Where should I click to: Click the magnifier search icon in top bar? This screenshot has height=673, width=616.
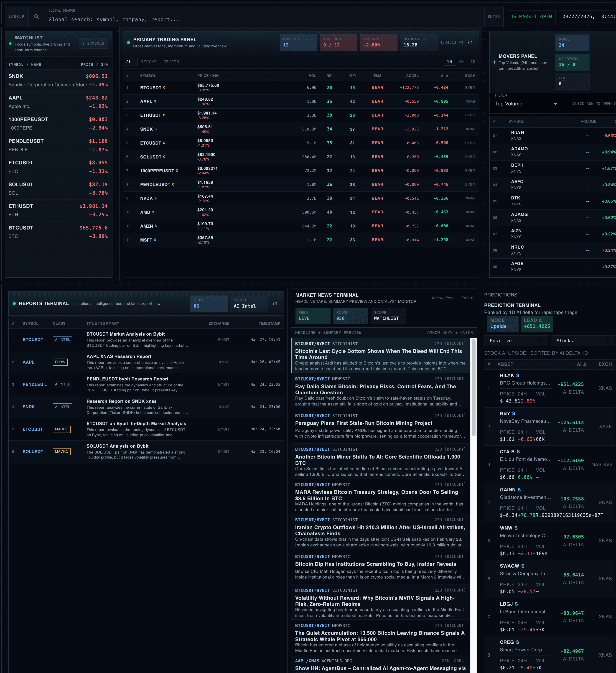(36, 16)
